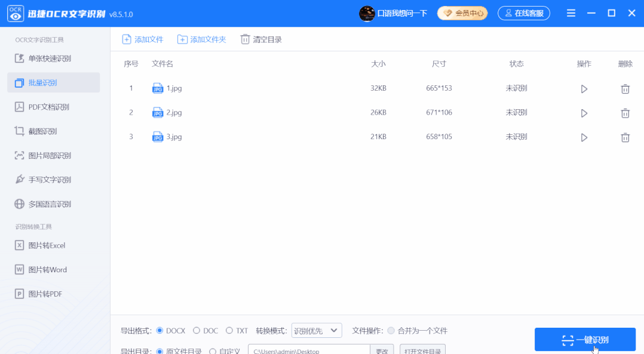Click dimension value 671*106
This screenshot has width=644, height=354.
tap(439, 112)
